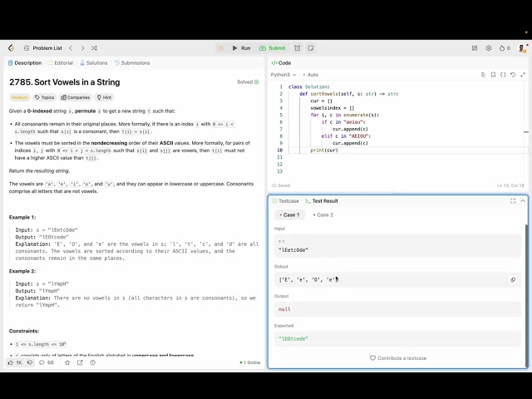Click the LeetCode logo icon

point(11,48)
